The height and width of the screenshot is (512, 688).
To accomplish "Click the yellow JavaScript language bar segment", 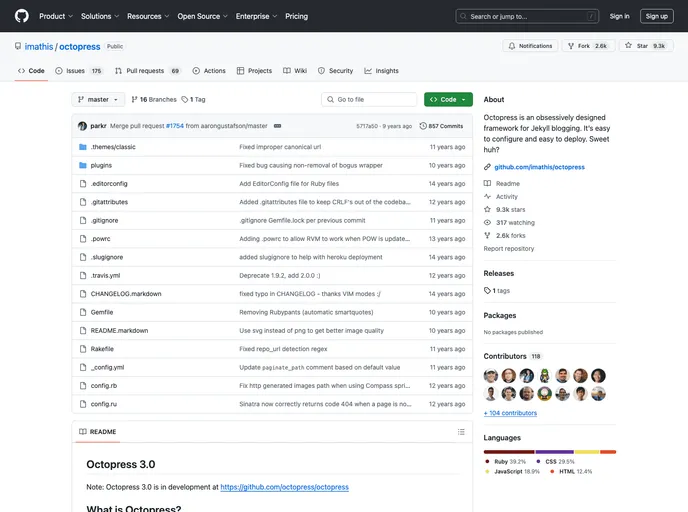I will click(587, 452).
